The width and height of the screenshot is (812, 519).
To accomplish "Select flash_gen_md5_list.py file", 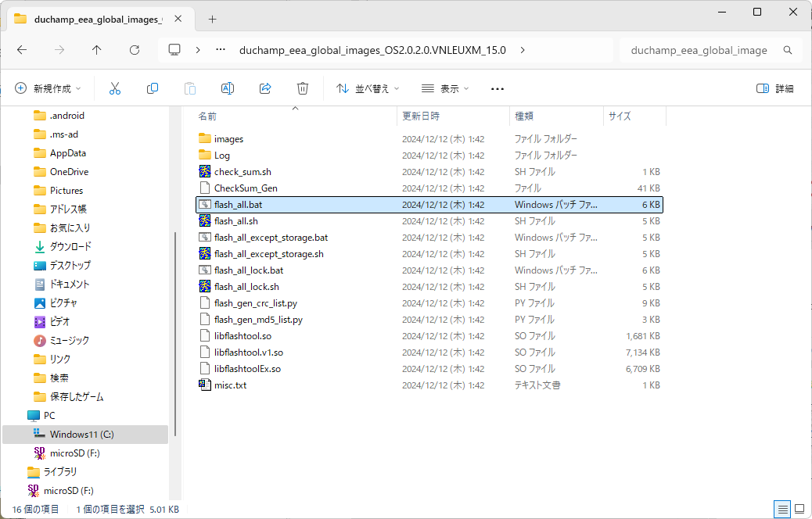I will (x=429, y=320).
